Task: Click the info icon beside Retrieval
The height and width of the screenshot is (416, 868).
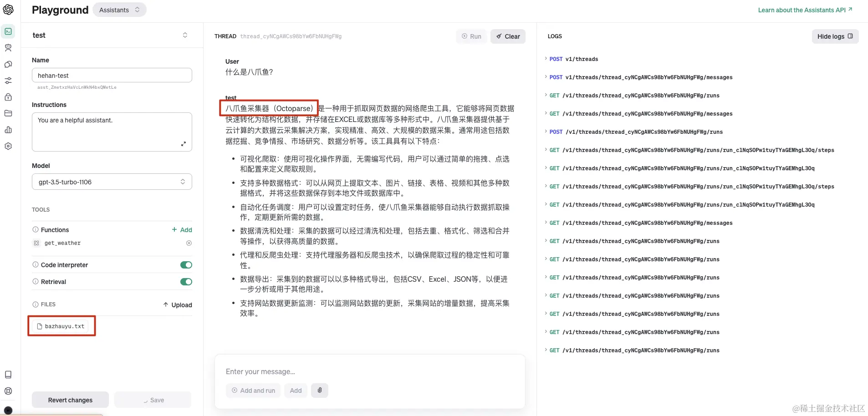Action: point(36,281)
